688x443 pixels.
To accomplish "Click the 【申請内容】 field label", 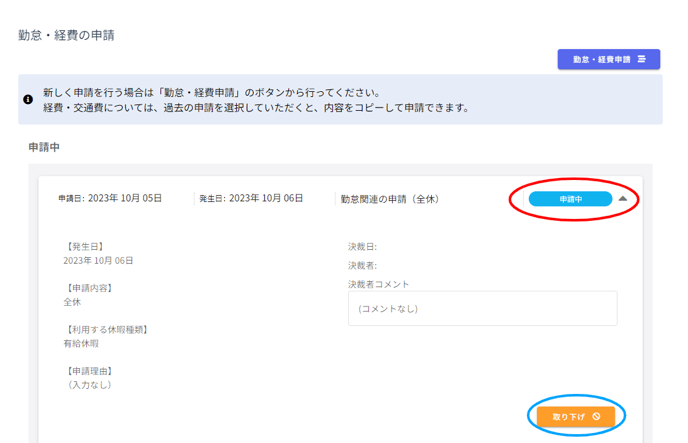I will pyautogui.click(x=88, y=288).
